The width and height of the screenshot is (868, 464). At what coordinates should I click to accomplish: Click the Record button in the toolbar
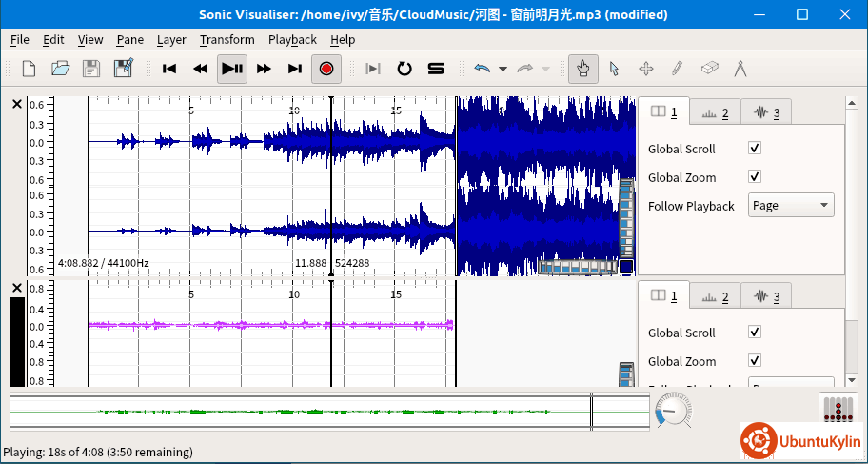click(x=326, y=69)
